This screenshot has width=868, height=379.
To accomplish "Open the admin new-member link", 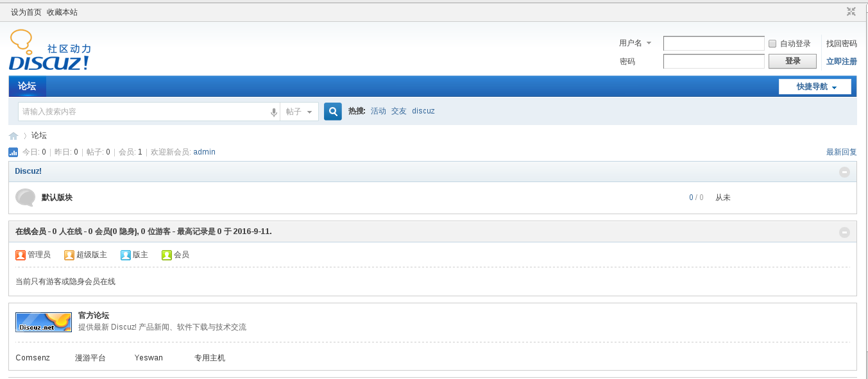I will pyautogui.click(x=205, y=152).
